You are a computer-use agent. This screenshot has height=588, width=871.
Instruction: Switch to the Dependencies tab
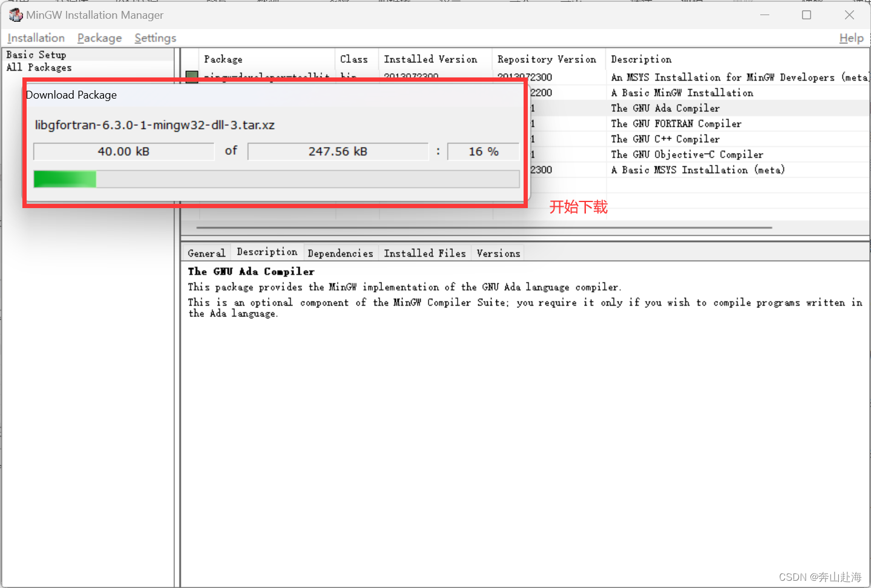(x=340, y=253)
